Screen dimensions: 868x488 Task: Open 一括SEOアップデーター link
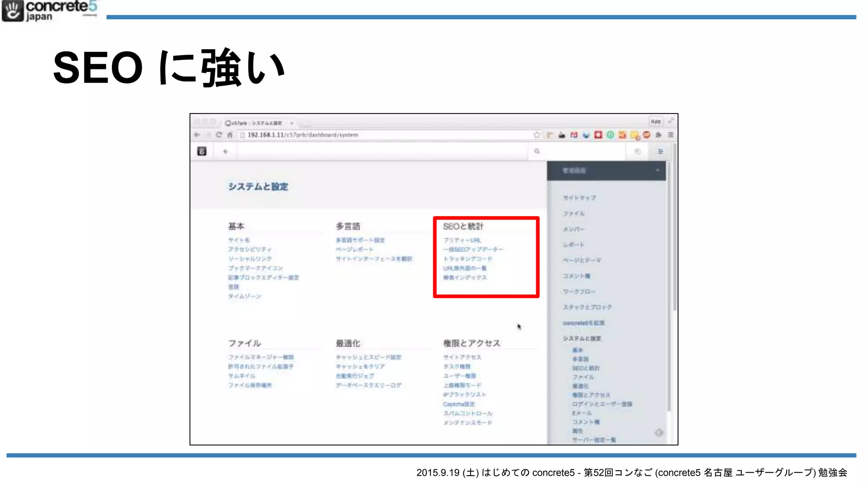pyautogui.click(x=473, y=249)
